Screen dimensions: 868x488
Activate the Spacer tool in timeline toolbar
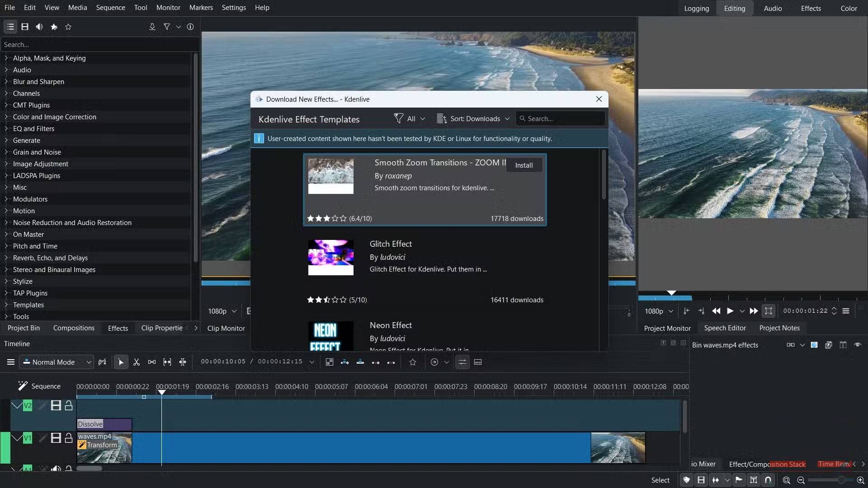click(152, 362)
